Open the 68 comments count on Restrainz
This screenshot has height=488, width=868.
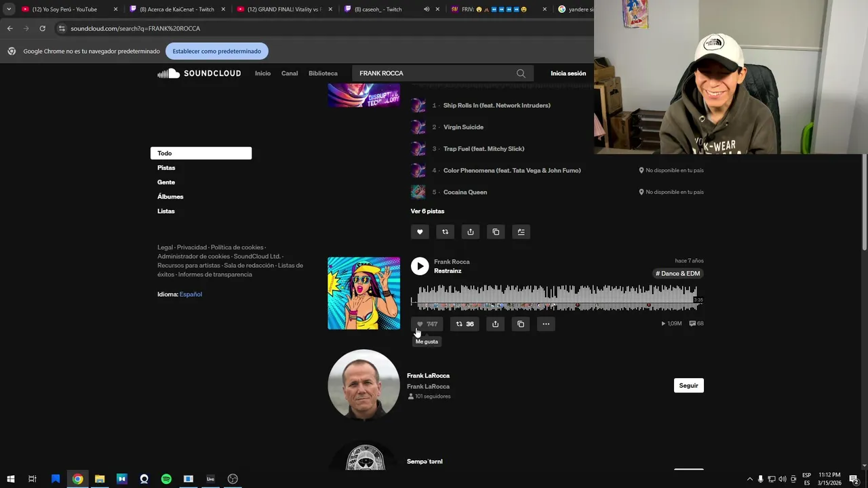[x=696, y=323]
